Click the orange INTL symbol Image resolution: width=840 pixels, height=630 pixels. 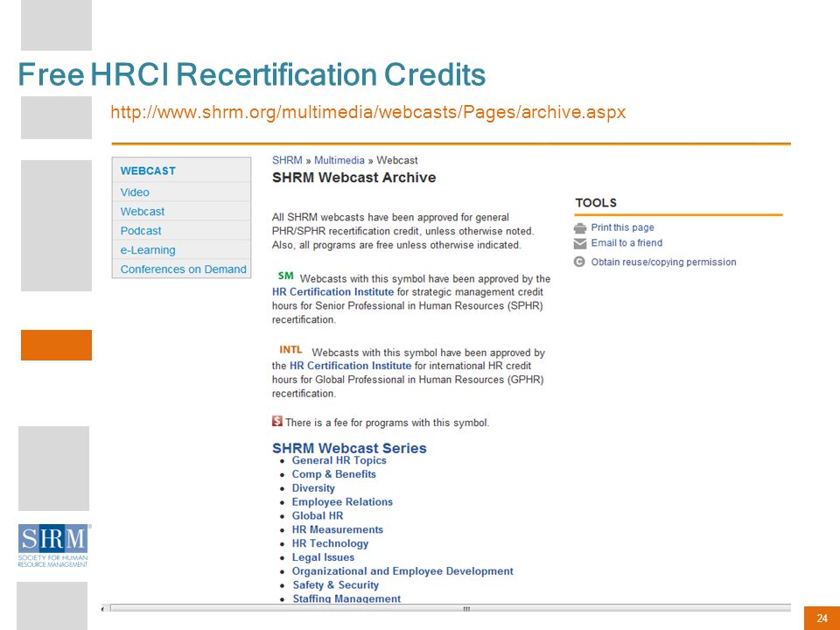(x=290, y=350)
